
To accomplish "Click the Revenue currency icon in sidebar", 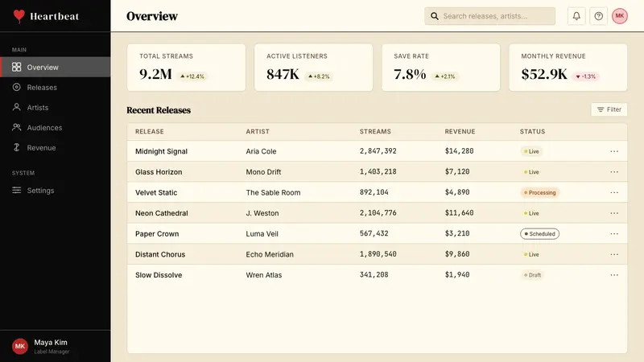I will point(16,147).
